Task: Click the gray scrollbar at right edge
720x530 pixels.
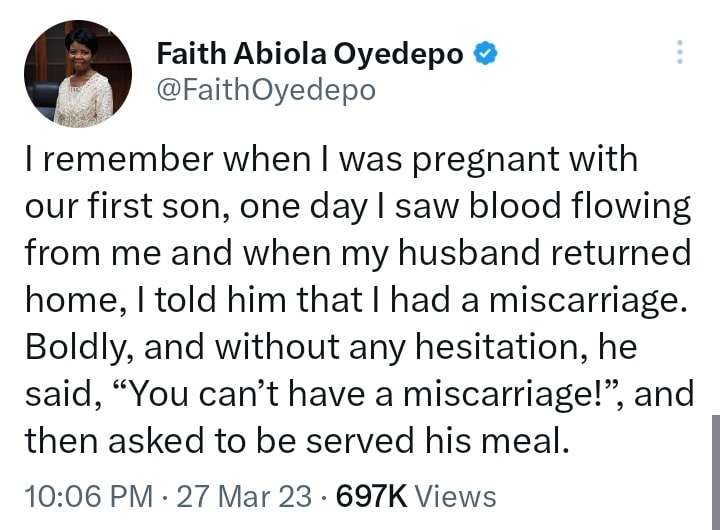Action: (714, 470)
